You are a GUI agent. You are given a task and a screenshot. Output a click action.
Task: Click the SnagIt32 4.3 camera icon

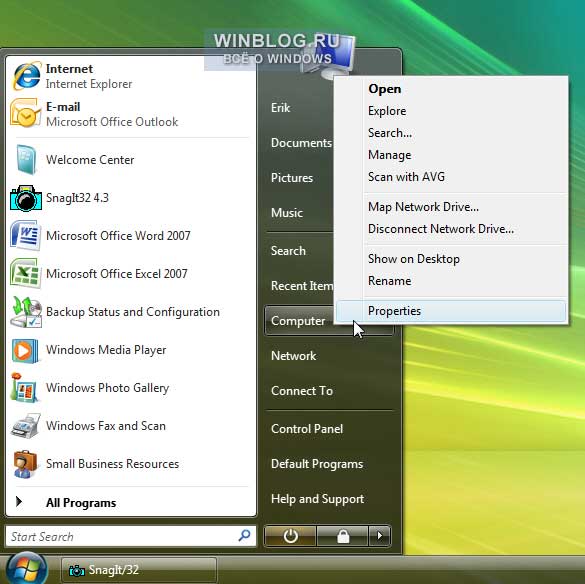pyautogui.click(x=26, y=198)
